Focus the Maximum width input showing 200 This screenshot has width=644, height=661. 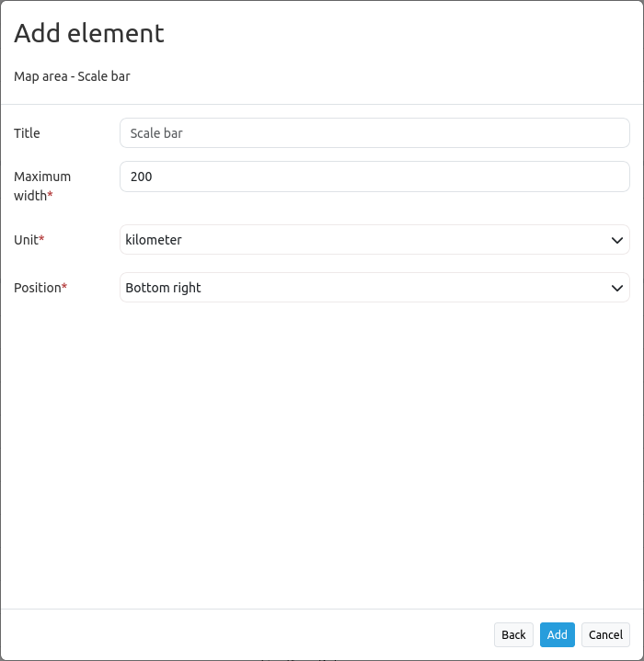pos(374,177)
